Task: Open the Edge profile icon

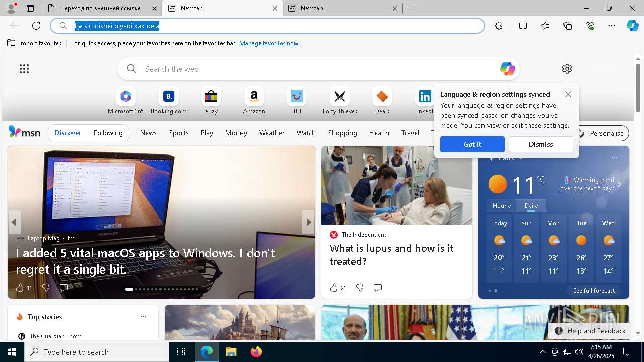Action: 11,8
